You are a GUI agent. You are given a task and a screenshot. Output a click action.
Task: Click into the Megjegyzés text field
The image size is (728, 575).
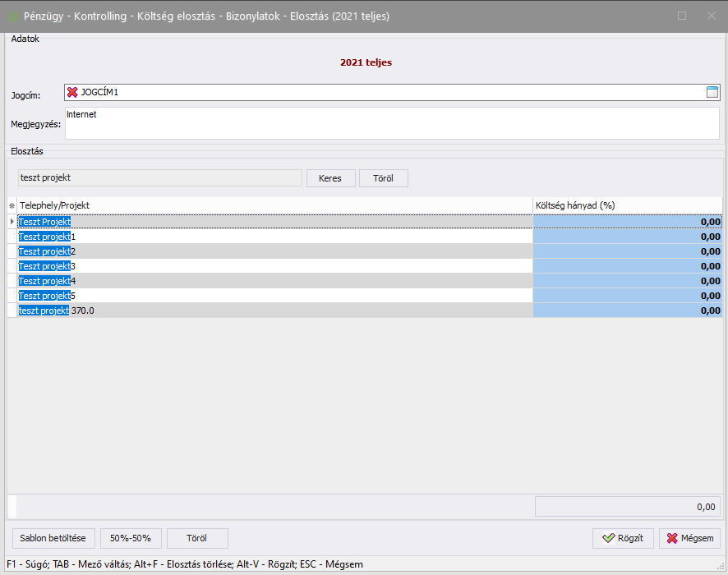coord(391,123)
